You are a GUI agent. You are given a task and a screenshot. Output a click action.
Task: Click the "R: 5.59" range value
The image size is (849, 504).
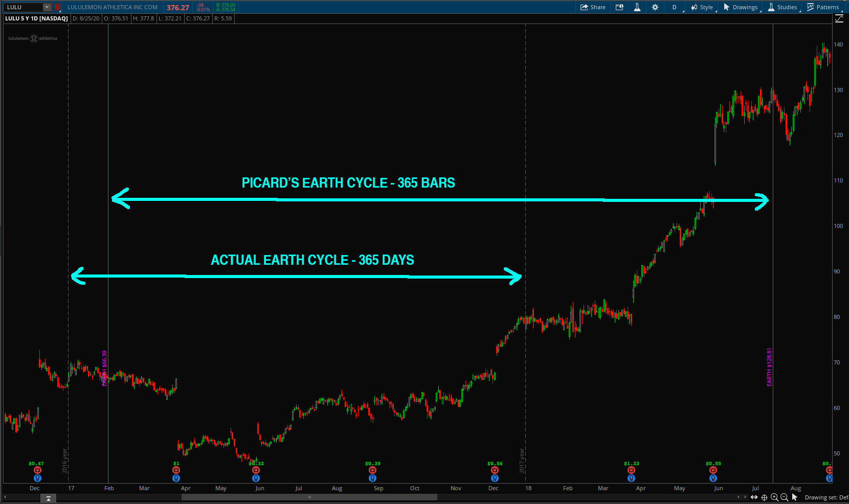(x=223, y=18)
